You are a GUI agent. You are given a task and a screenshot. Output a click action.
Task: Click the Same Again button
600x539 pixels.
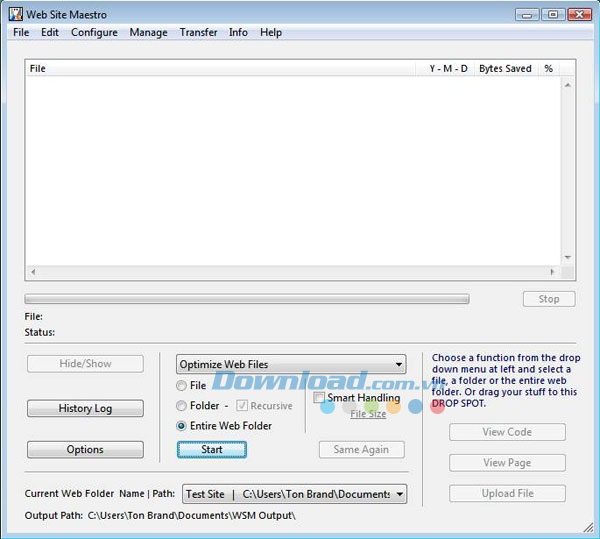click(361, 449)
